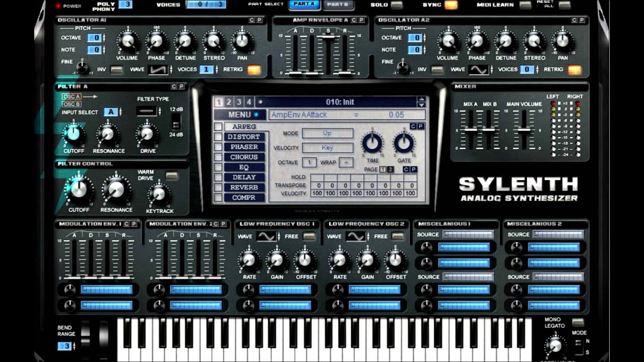Toggle Oscillator A1 Retrig button
Screen dimensions: 644x362
coord(254,69)
